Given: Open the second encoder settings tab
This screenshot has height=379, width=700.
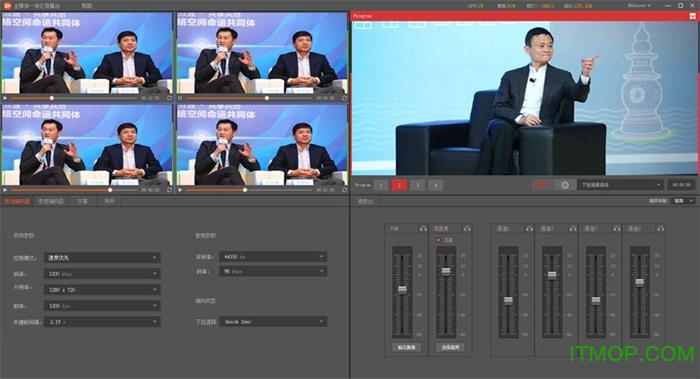Looking at the screenshot, I should (x=50, y=201).
